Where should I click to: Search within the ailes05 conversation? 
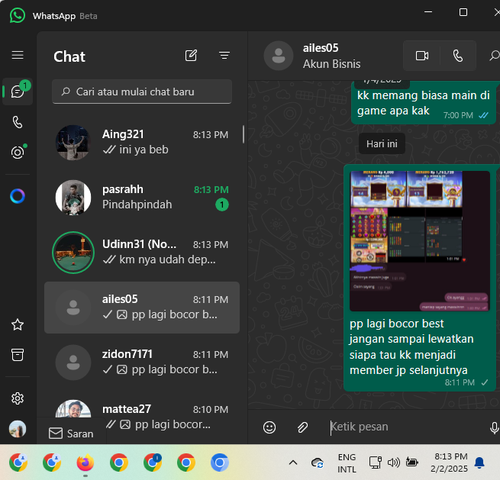pos(494,56)
